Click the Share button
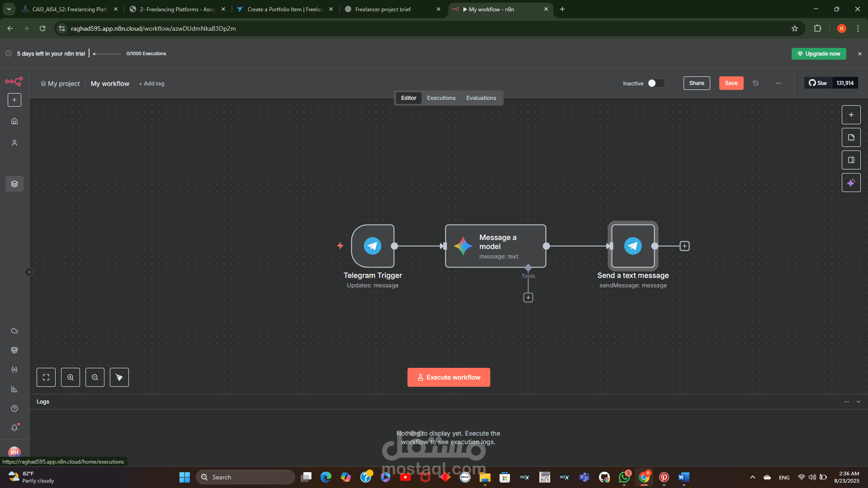Viewport: 868px width, 488px height. [697, 83]
